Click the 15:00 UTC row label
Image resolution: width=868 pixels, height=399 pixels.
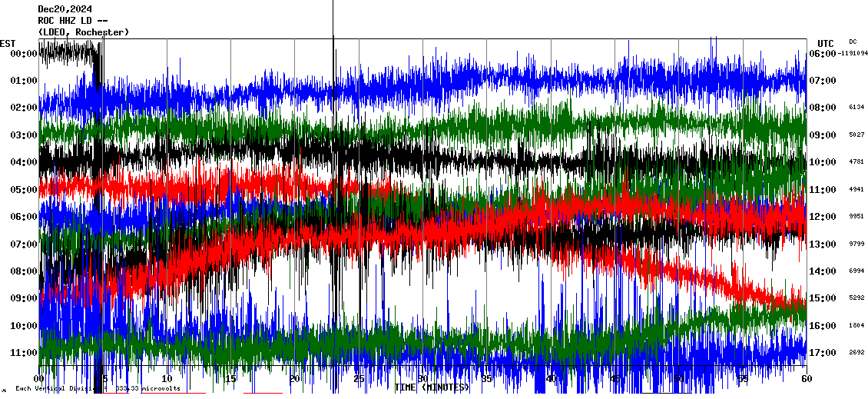(823, 298)
